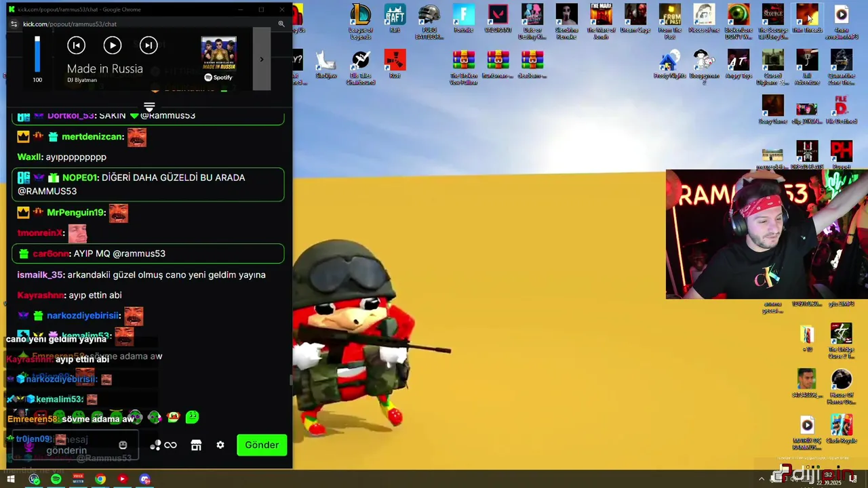
Task: Open House Of Horror desktop shortcut
Action: pos(842,387)
